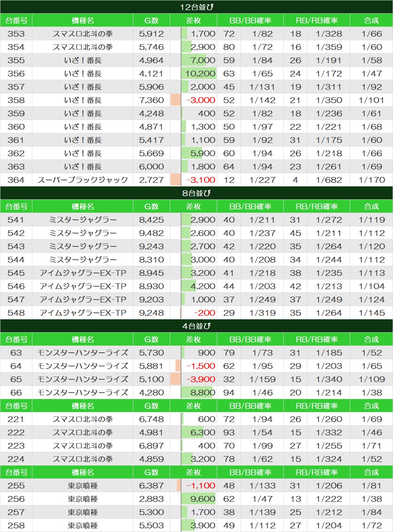Click the 1/38 combined rate in row 66
The height and width of the screenshot is (532, 393).
point(372,393)
